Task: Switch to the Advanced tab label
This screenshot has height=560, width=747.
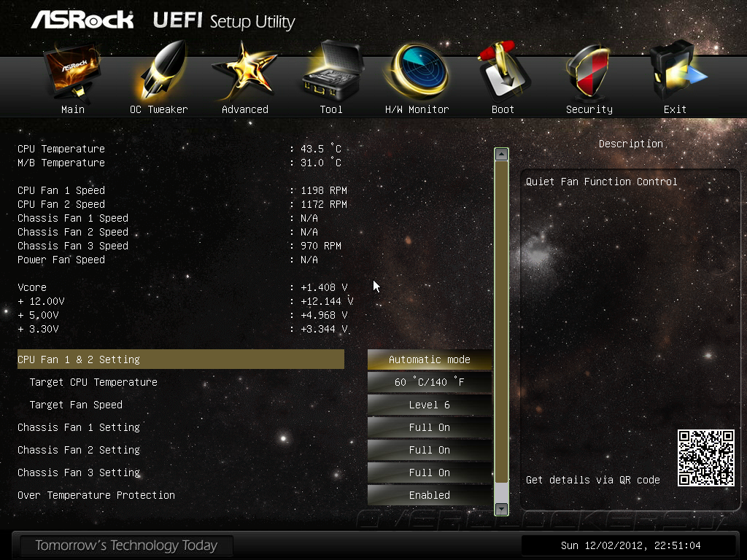Action: tap(245, 109)
